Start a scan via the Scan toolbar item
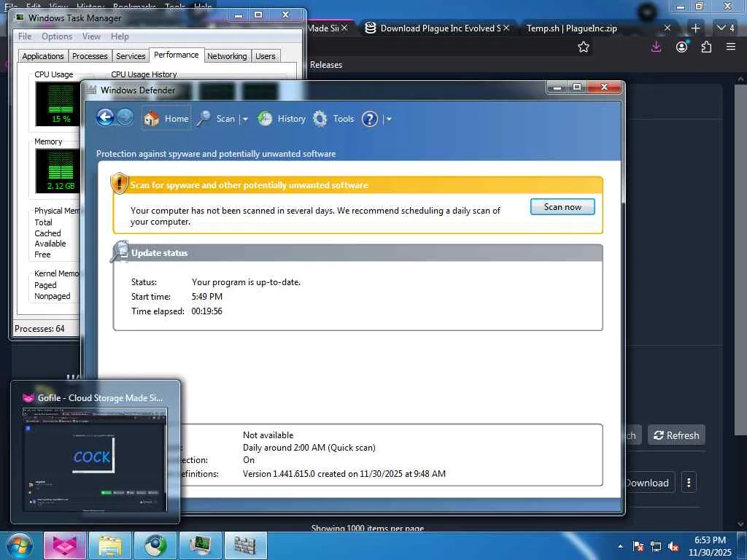The width and height of the screenshot is (747, 560). (x=217, y=119)
